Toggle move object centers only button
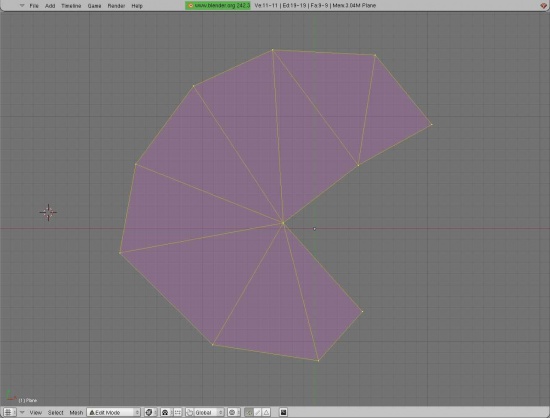Viewport: 550px width, 418px height. (x=177, y=412)
